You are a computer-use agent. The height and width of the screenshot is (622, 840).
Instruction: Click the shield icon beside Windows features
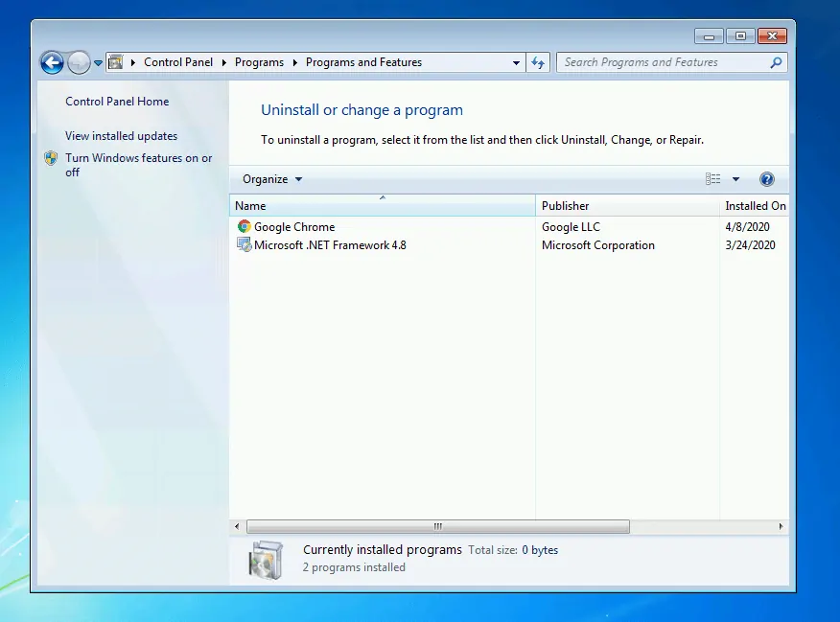(x=50, y=158)
